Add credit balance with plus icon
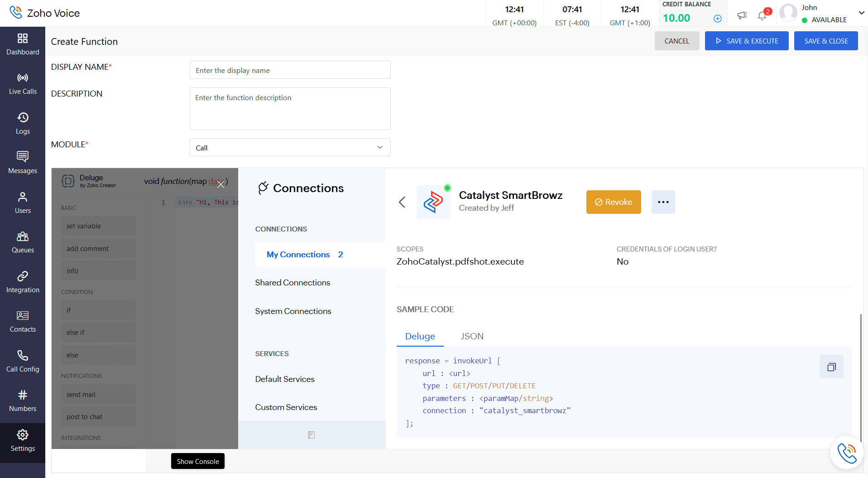This screenshot has width=868, height=478. coord(717,19)
